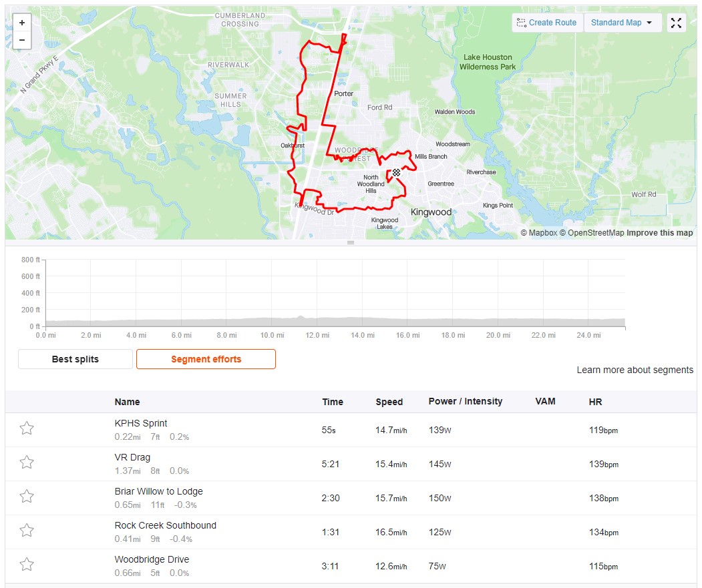Click the Mapbox attribution link
The height and width of the screenshot is (588, 702).
[539, 233]
